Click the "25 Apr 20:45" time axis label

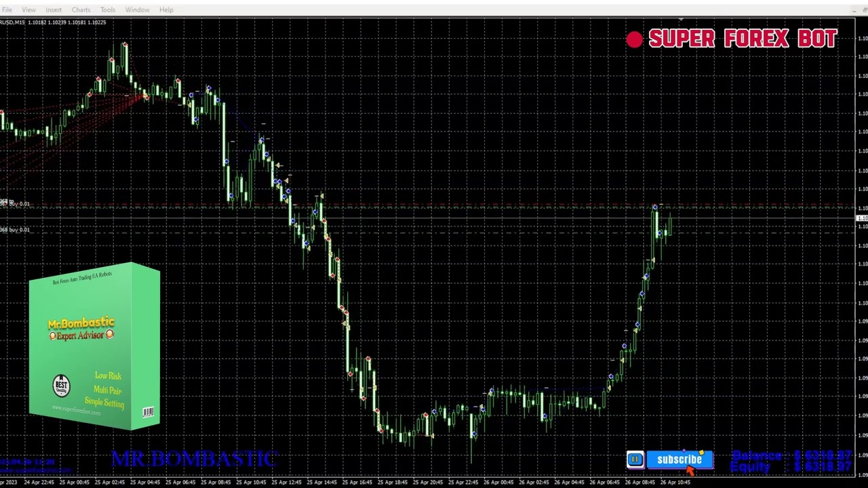[x=427, y=483]
